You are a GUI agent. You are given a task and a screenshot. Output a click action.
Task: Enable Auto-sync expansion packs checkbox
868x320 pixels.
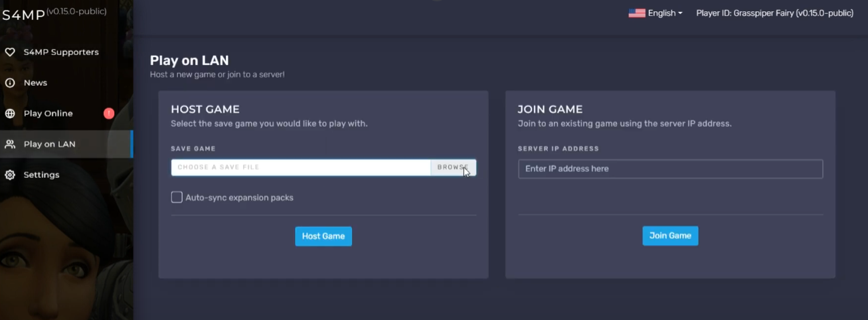click(x=177, y=197)
